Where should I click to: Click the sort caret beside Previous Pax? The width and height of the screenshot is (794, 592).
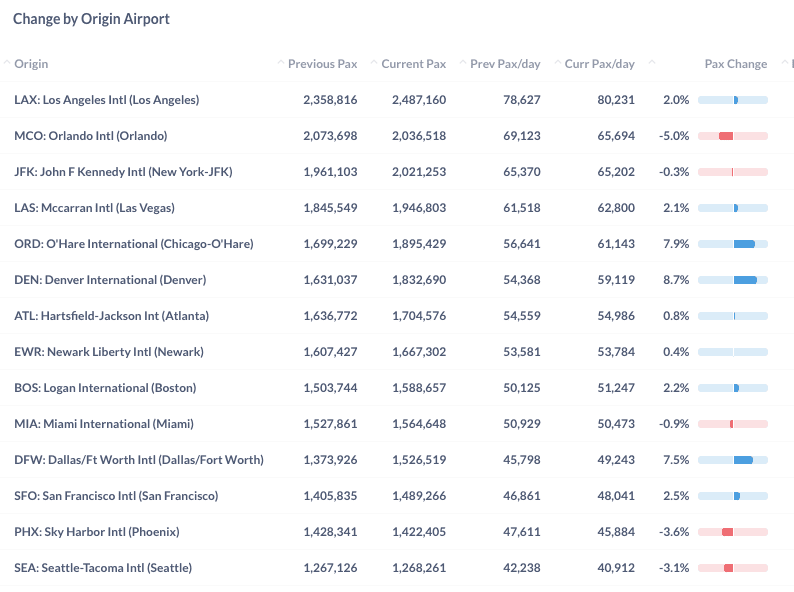click(x=281, y=63)
